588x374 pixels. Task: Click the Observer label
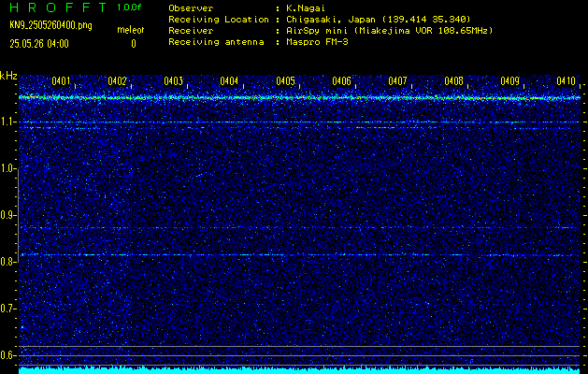[191, 7]
